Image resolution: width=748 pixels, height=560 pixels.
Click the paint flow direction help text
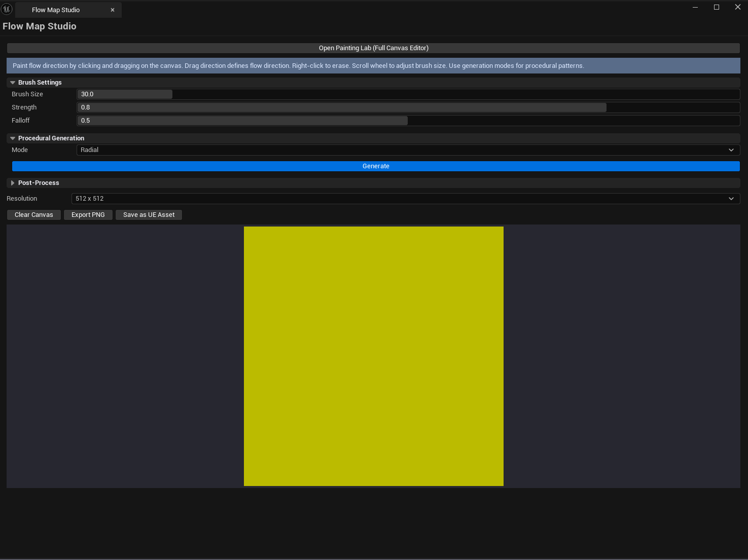(298, 66)
